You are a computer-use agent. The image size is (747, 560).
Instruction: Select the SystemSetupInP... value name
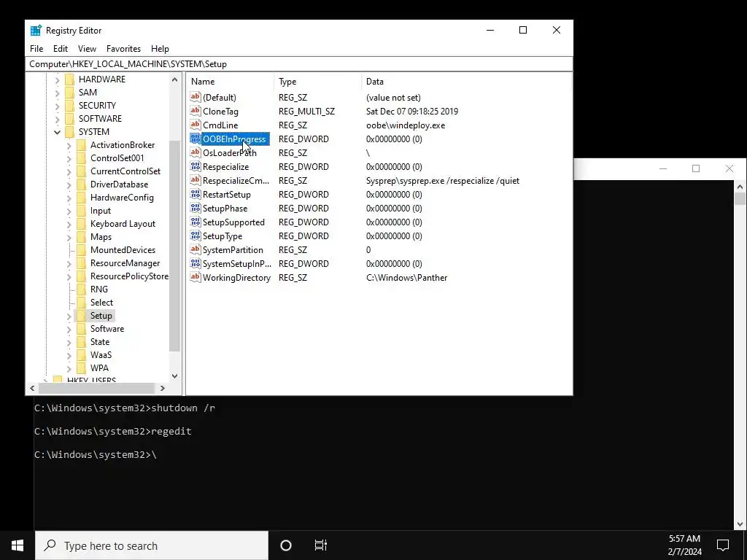237,264
